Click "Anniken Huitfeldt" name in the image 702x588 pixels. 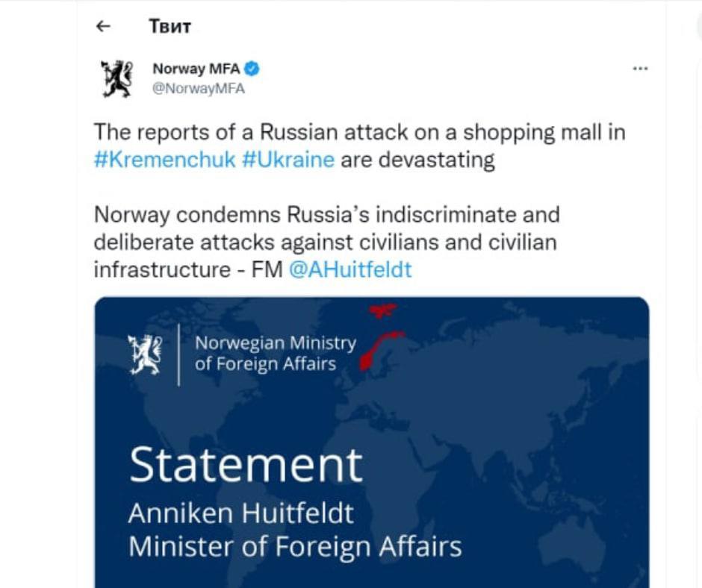240,514
